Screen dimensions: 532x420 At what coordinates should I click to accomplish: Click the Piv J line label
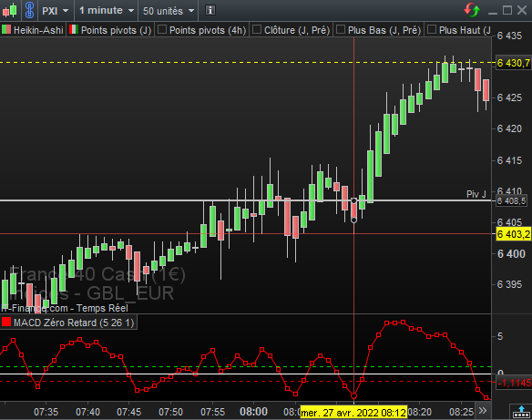476,194
